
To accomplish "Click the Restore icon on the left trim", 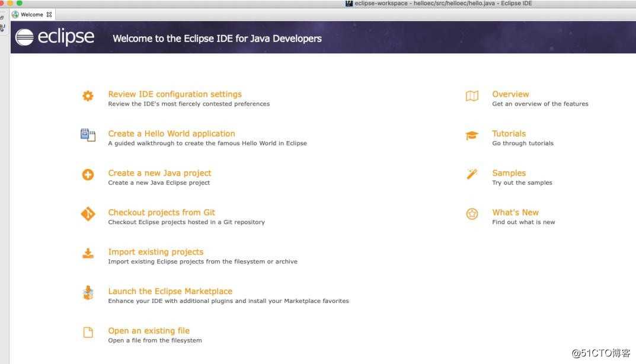I will pyautogui.click(x=2, y=17).
